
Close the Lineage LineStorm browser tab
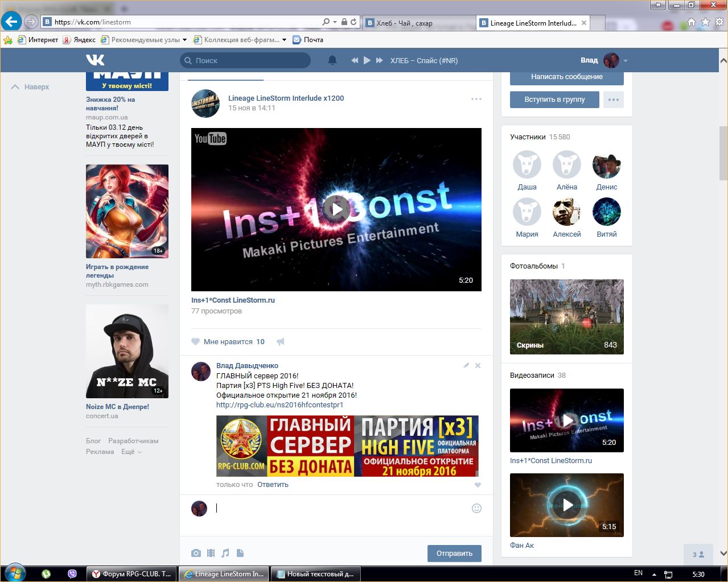tap(584, 23)
